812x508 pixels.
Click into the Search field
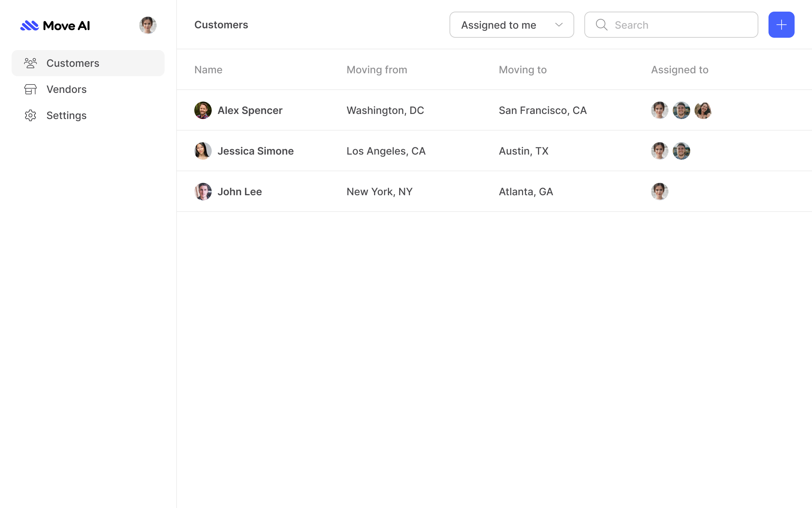(681, 25)
